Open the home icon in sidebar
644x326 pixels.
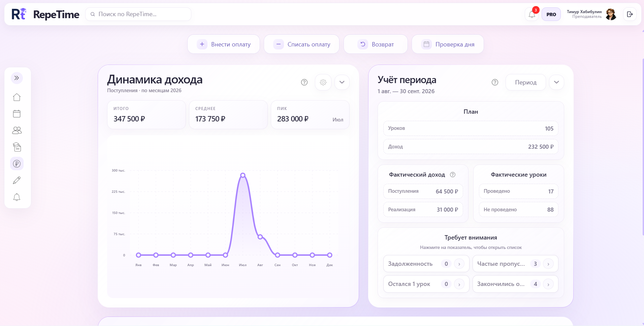click(x=17, y=97)
